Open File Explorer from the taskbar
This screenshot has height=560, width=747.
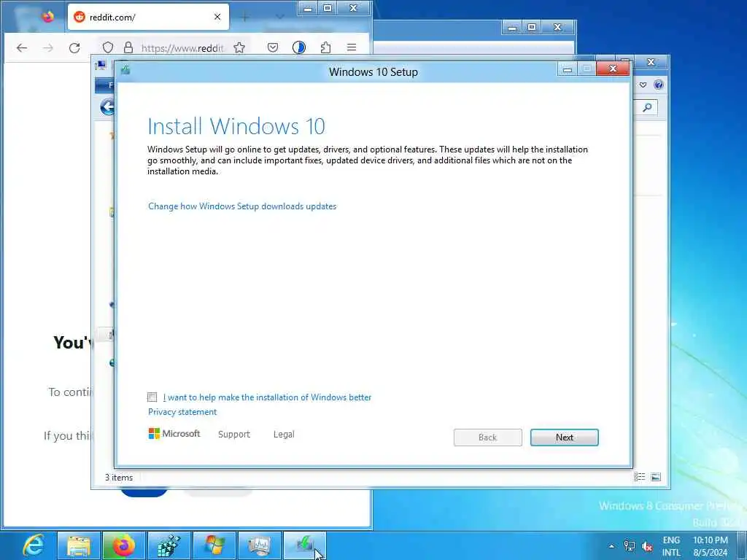point(79,545)
